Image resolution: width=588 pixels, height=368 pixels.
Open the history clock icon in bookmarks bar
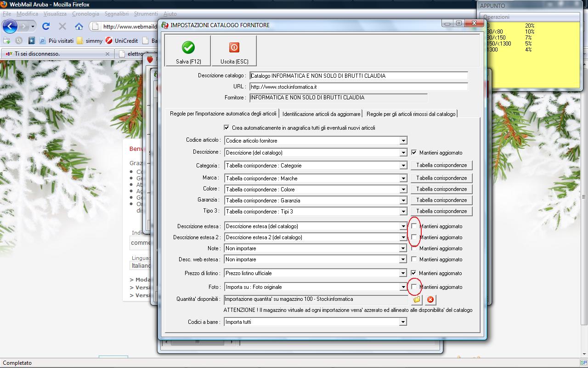(19, 40)
